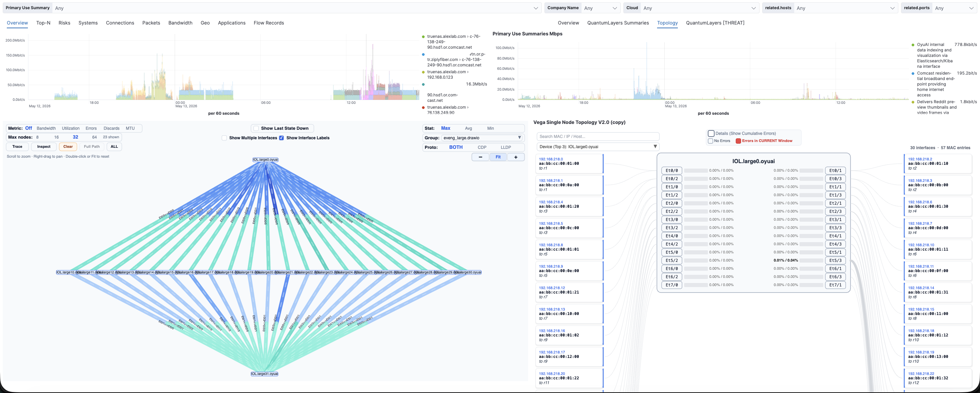Image resolution: width=980 pixels, height=393 pixels.
Task: Toggle red truenas to 76.138.249.90 legend dot
Action: point(423,108)
